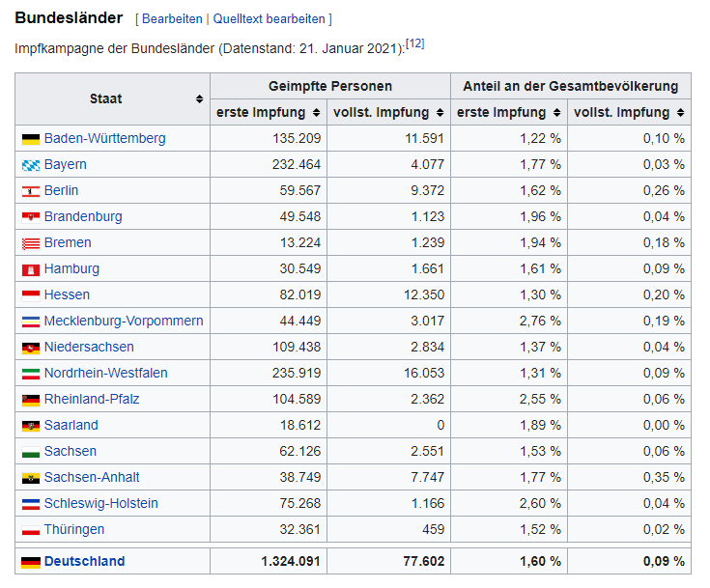Sort by vollst. Impfung percentage column
The image size is (710, 588).
680,113
